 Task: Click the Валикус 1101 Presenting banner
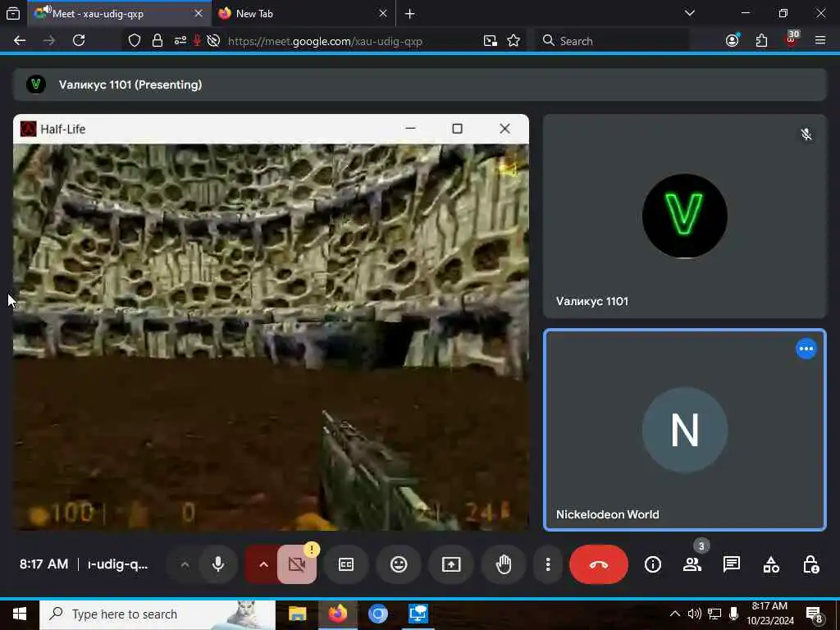tap(419, 84)
